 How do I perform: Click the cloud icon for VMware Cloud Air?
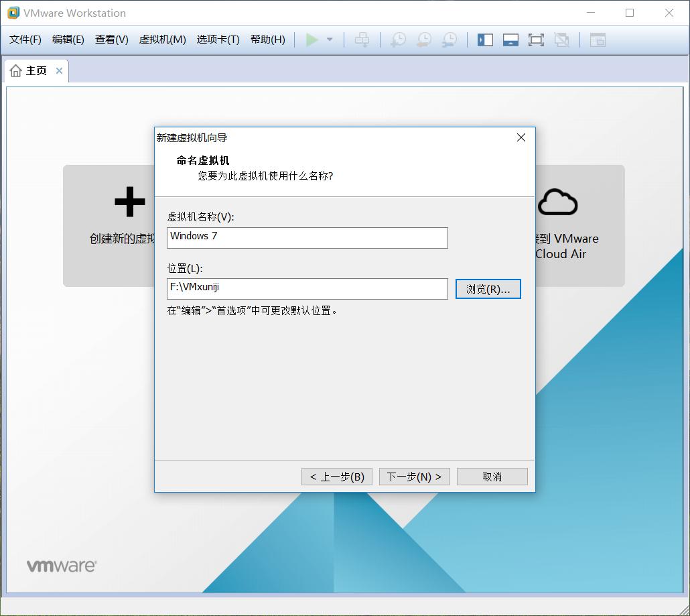[557, 202]
